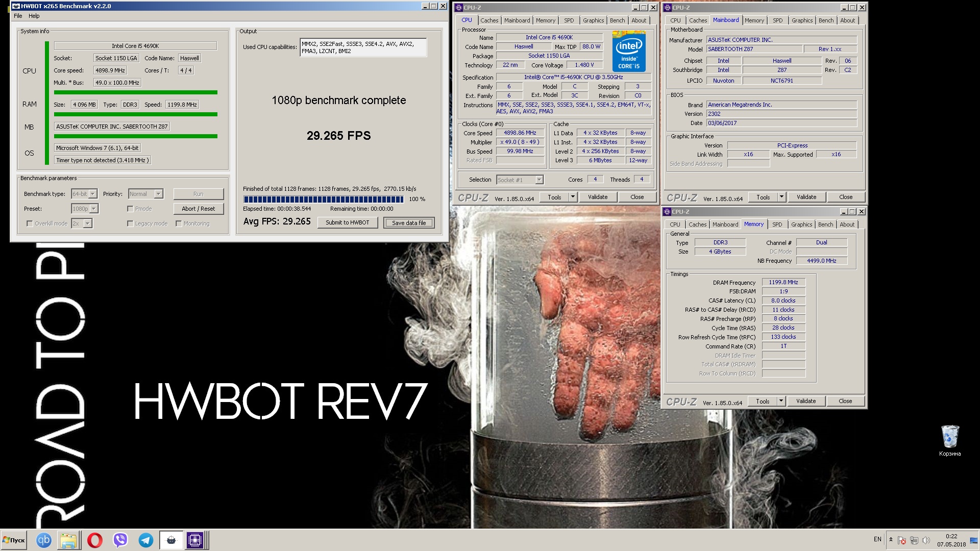Image resolution: width=980 pixels, height=551 pixels.
Task: Open the File menu in HWBOT x265
Action: click(18, 16)
